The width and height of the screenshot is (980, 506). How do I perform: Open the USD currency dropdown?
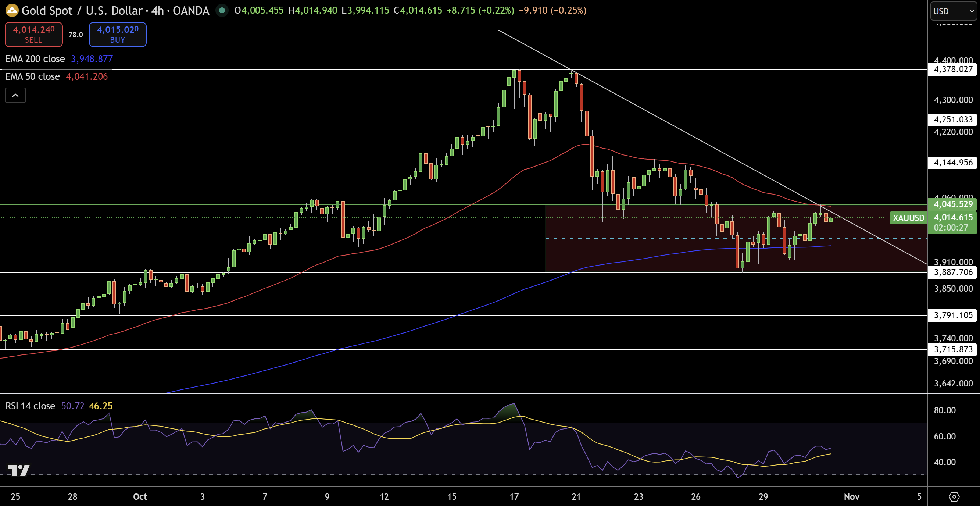tap(954, 11)
